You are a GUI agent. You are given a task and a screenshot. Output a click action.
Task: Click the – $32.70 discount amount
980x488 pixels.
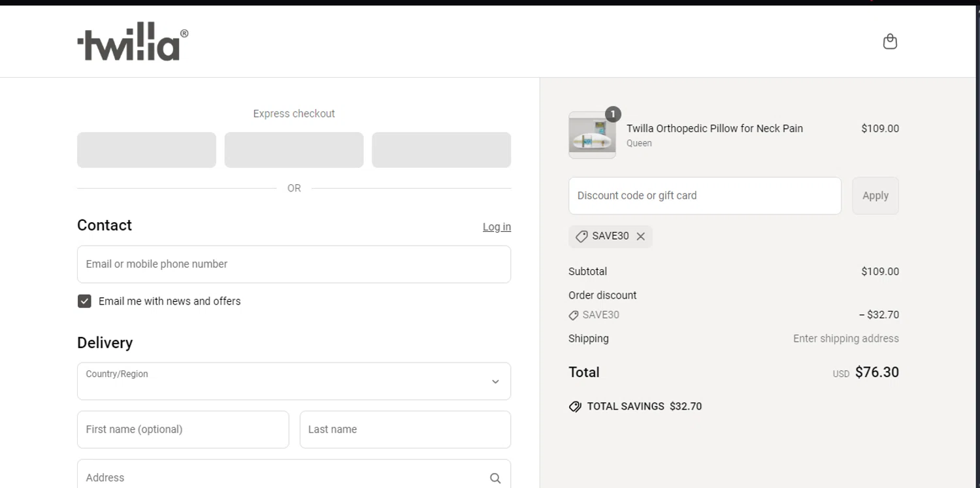coord(879,315)
